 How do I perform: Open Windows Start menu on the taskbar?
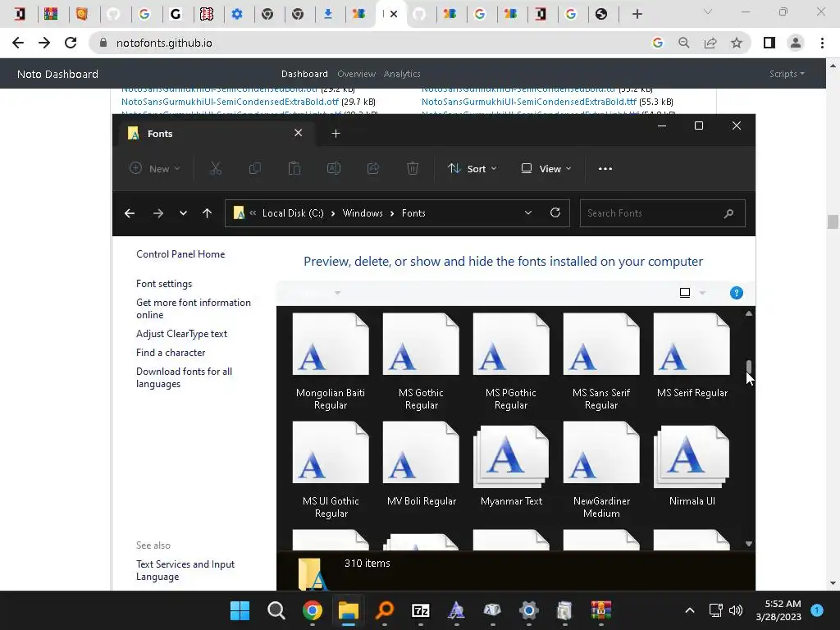point(240,610)
